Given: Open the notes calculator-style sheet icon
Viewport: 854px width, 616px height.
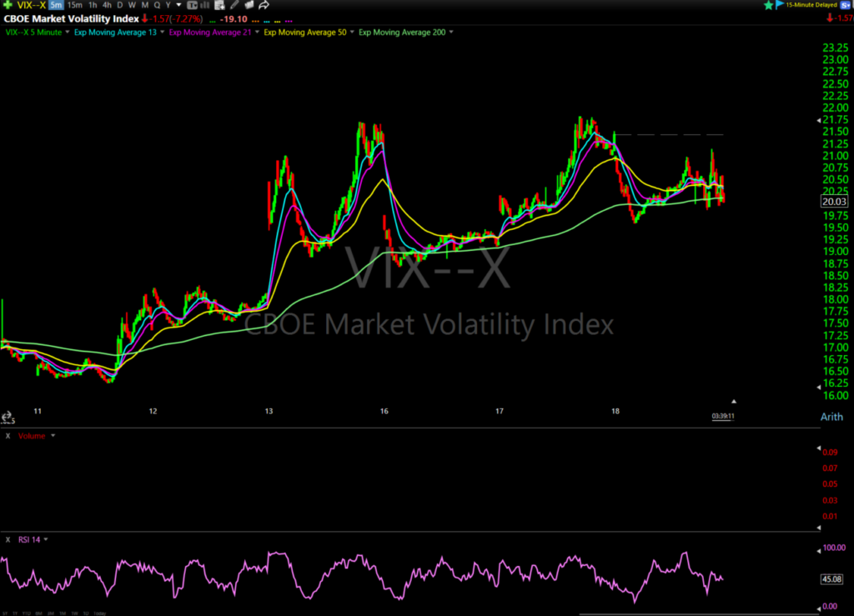Looking at the screenshot, I should (219, 5).
